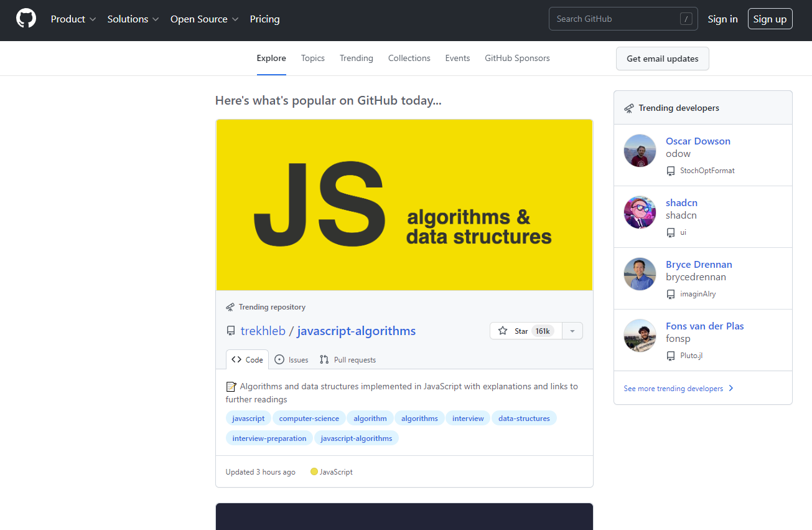Switch to the Trending tab

(x=357, y=58)
